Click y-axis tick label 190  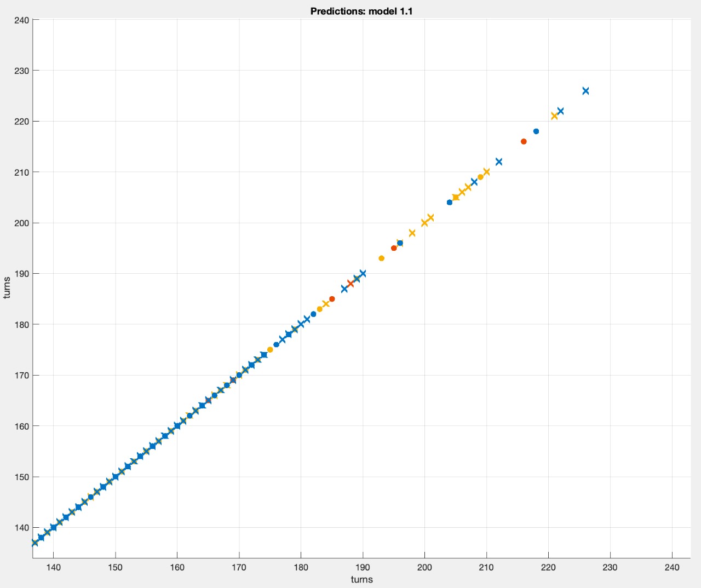pos(21,274)
